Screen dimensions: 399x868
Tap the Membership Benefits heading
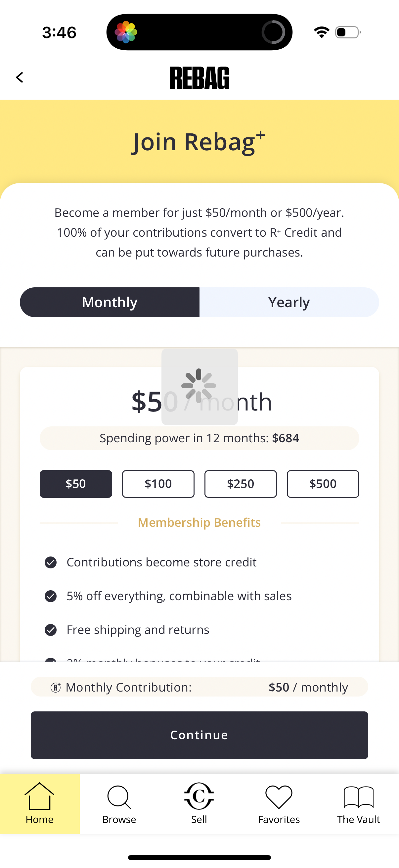coord(199,522)
